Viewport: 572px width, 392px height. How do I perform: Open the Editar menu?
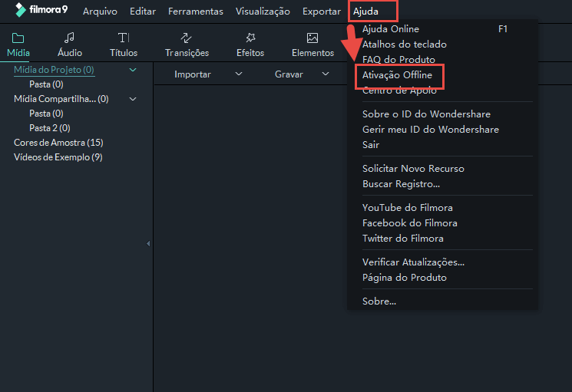(143, 12)
